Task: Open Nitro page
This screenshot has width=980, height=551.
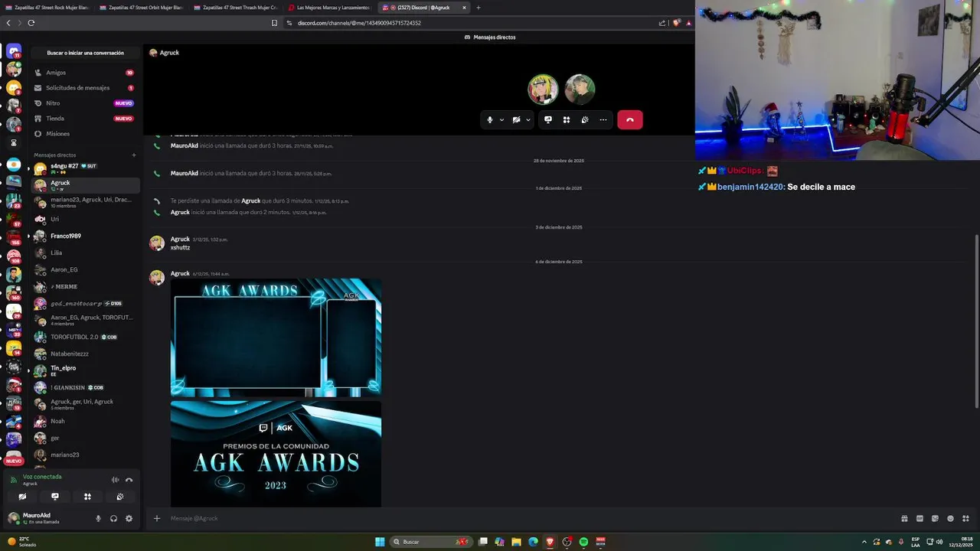Action: click(x=85, y=103)
